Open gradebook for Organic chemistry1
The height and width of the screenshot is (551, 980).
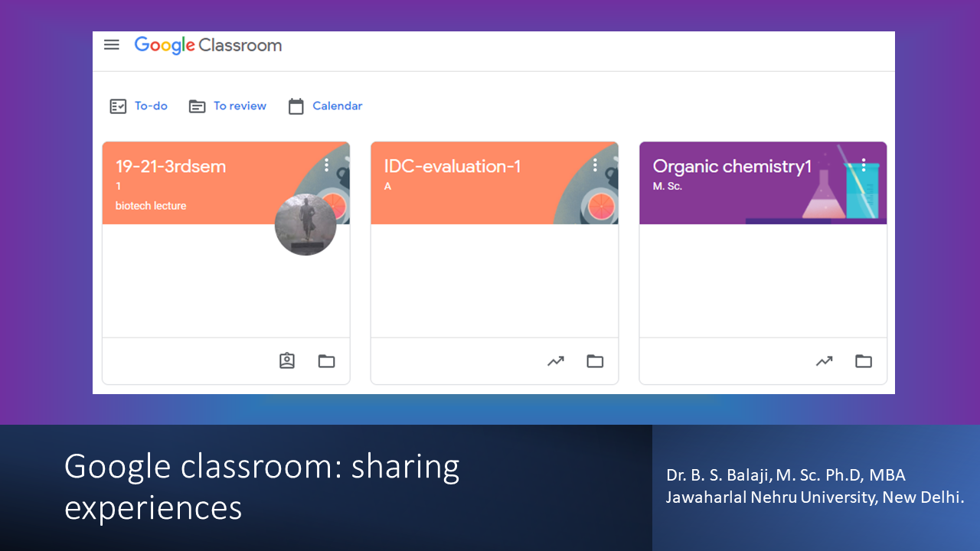coord(825,361)
